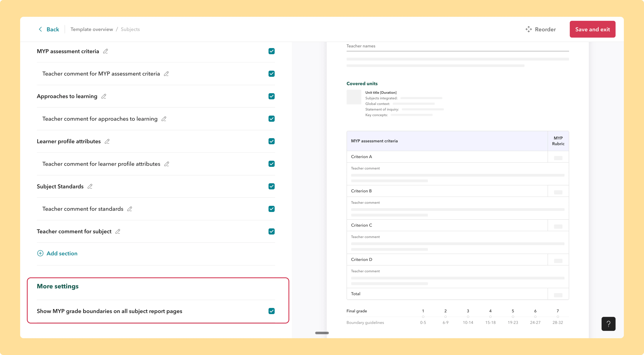The height and width of the screenshot is (355, 644).
Task: Uncheck Teacher comment for standards checkbox
Action: pos(271,209)
